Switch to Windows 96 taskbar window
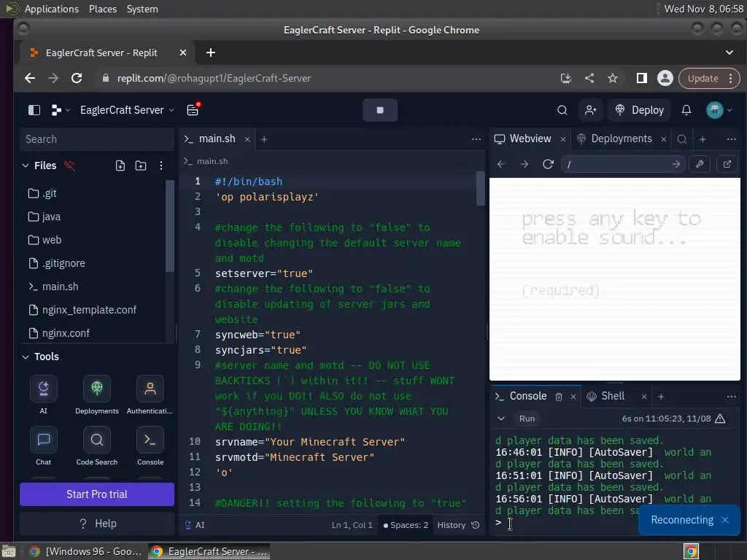Viewport: 747px width, 560px height. [x=86, y=551]
